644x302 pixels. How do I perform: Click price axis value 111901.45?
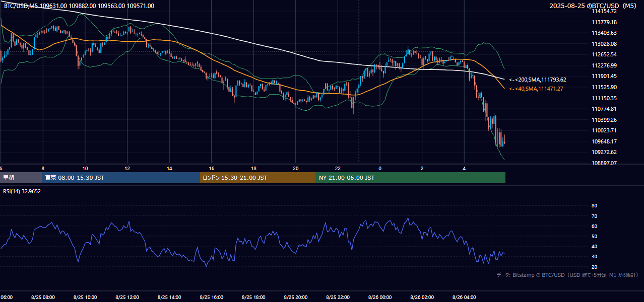(604, 76)
